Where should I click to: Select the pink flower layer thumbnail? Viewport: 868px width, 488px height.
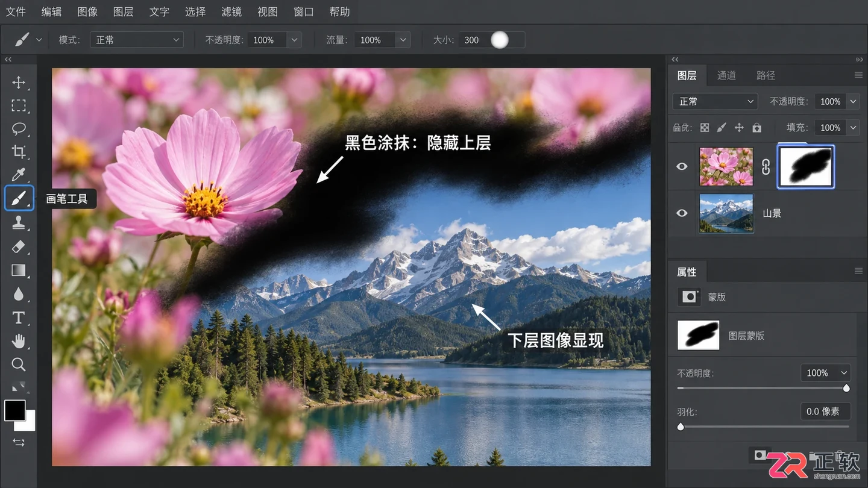pos(726,166)
